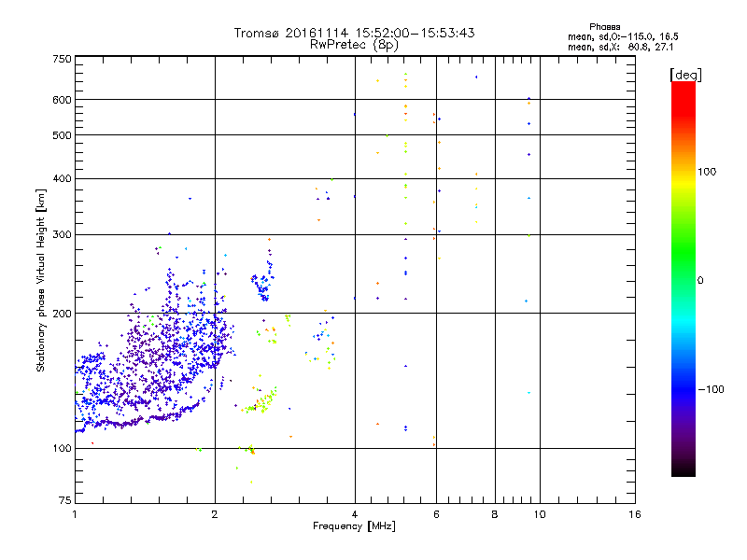Click the plot title 'Tromsø 20161114 15:52:00-15:53:43'

pyautogui.click(x=354, y=33)
